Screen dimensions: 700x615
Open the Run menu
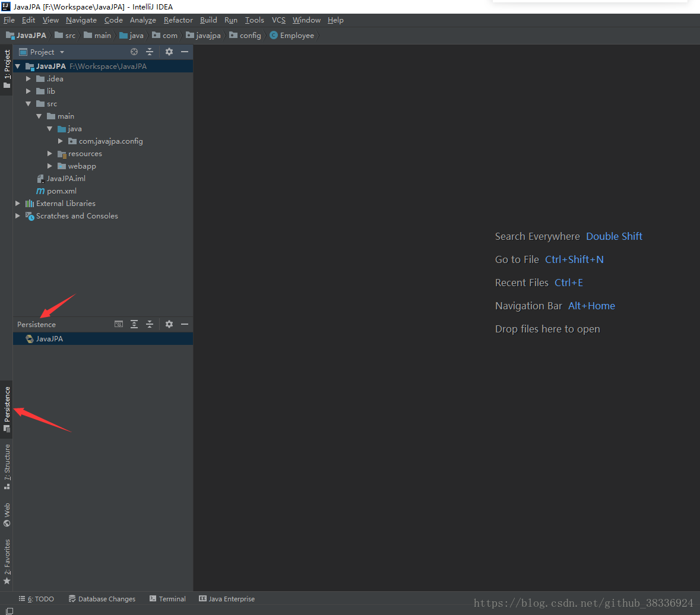pyautogui.click(x=231, y=20)
